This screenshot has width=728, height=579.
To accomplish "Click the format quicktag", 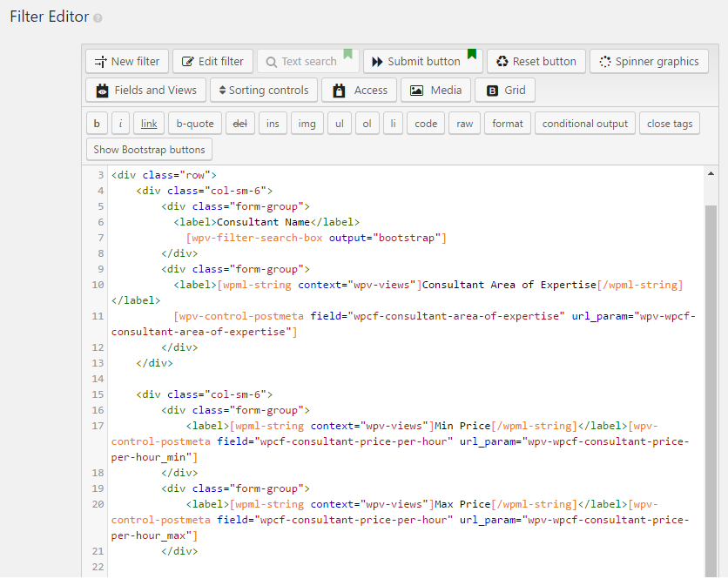I will [508, 124].
